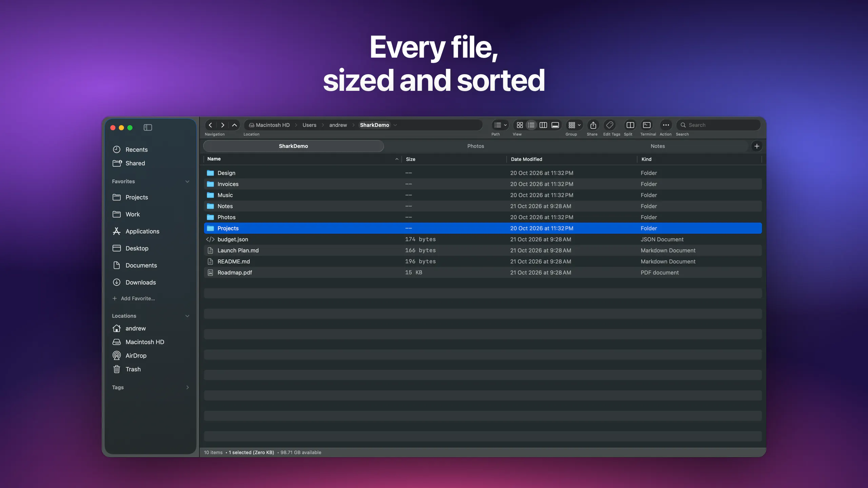Collapse the Favorites section
The image size is (868, 488).
187,182
